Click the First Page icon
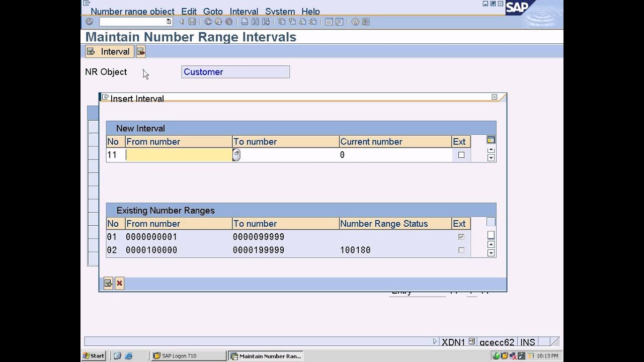644x362 pixels. (282, 22)
